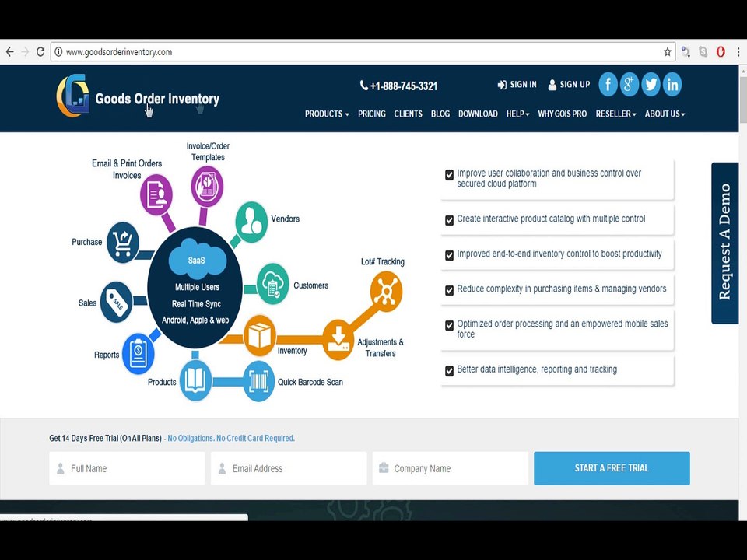Click the Sales tag icon

(116, 302)
